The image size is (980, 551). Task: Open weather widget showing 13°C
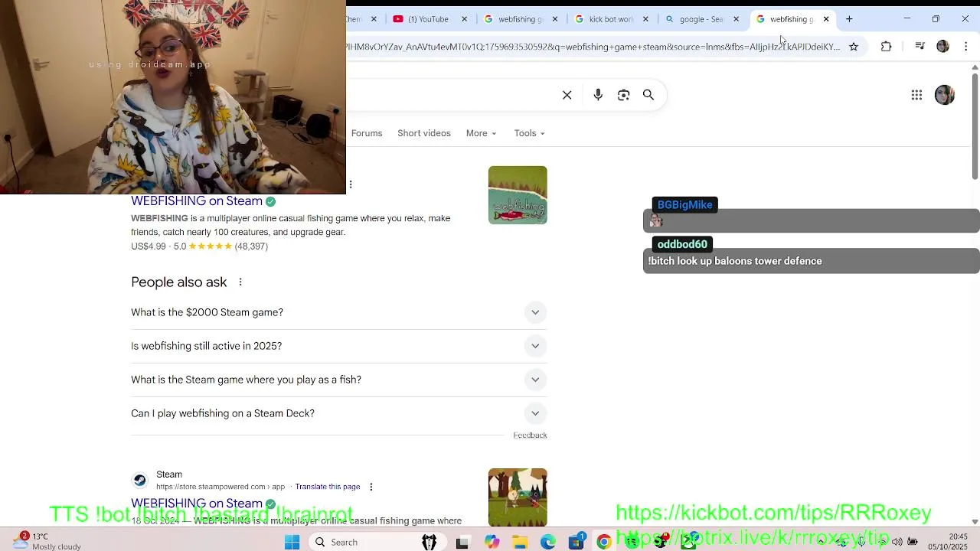click(x=46, y=541)
